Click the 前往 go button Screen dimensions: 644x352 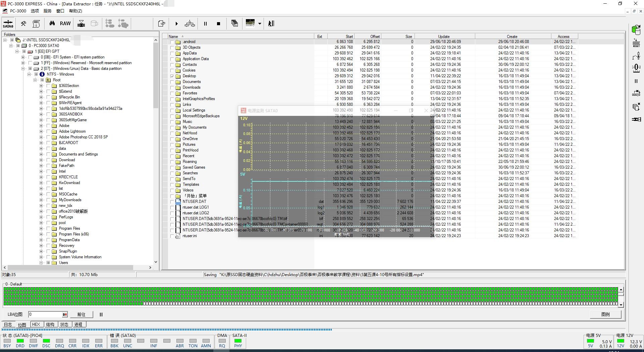(x=81, y=314)
